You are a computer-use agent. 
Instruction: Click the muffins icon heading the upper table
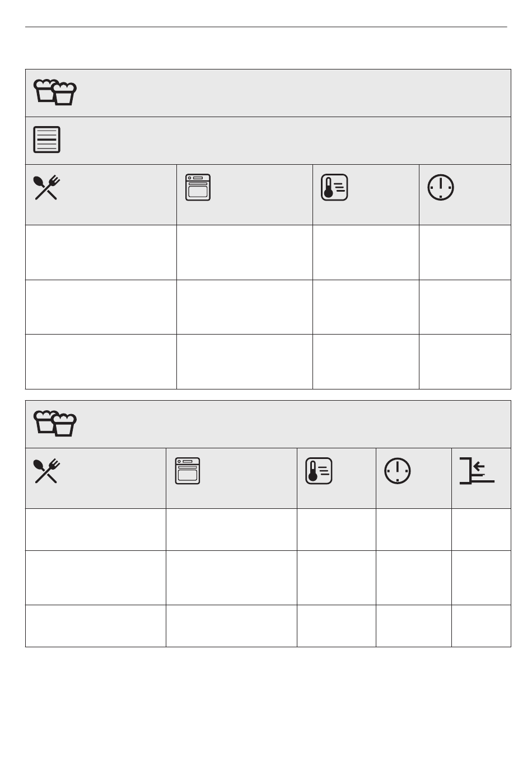(x=55, y=92)
